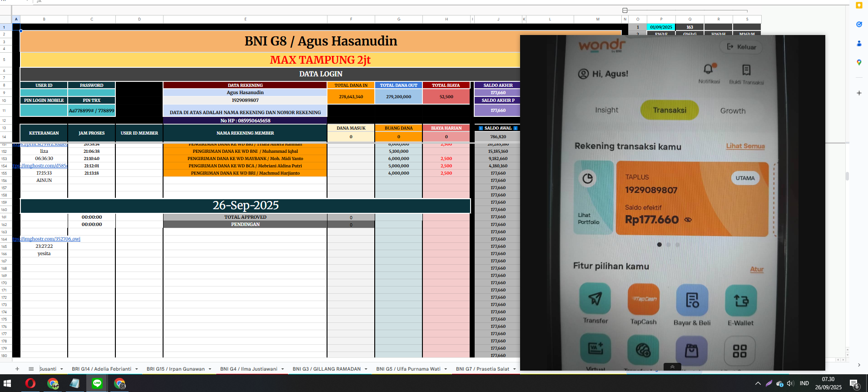Open the imghostr.com/d585 link in row 154
868x392 pixels.
pos(40,166)
